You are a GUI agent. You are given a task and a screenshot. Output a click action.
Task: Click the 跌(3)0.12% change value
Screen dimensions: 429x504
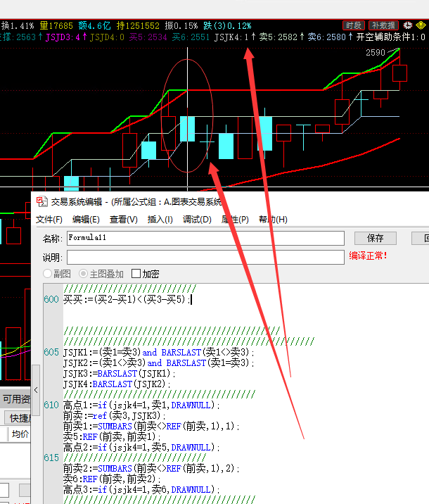[x=227, y=26]
